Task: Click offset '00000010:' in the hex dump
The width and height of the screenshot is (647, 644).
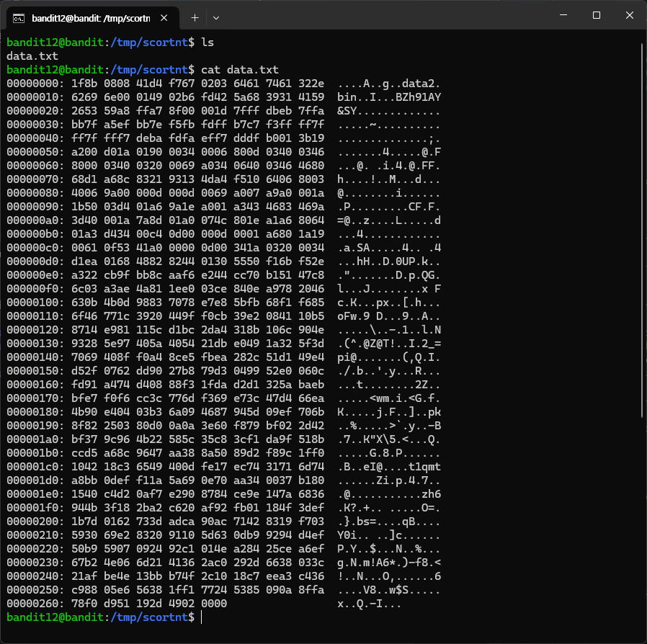Action: pos(35,97)
